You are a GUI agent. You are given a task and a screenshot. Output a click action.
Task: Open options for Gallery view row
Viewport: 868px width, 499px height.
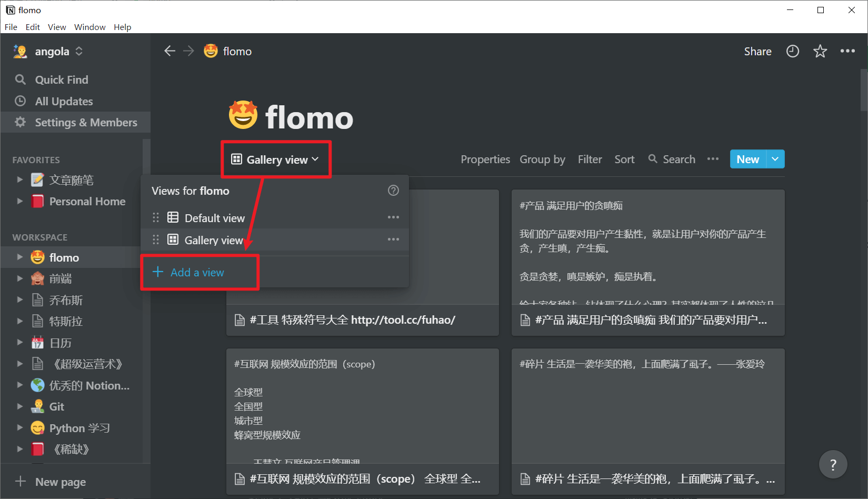393,239
